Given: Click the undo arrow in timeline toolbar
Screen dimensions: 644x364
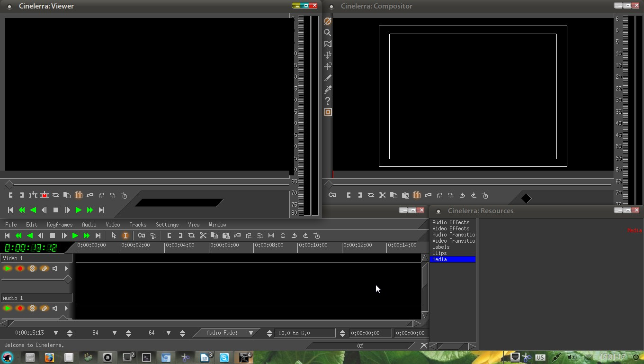Looking at the screenshot, I should (x=294, y=236).
